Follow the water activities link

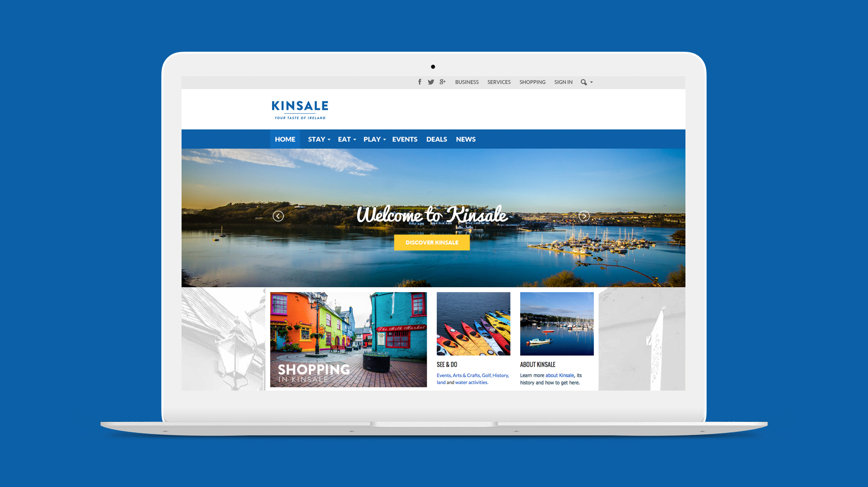point(472,383)
